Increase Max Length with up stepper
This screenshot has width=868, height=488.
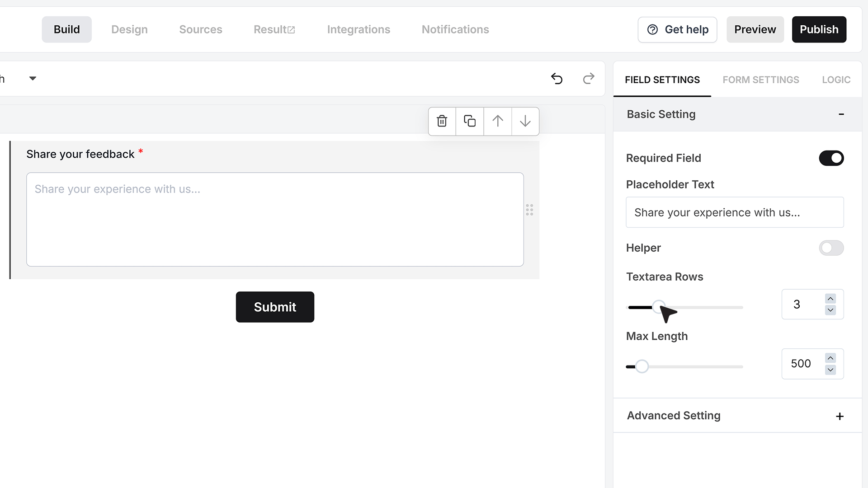[x=830, y=358]
